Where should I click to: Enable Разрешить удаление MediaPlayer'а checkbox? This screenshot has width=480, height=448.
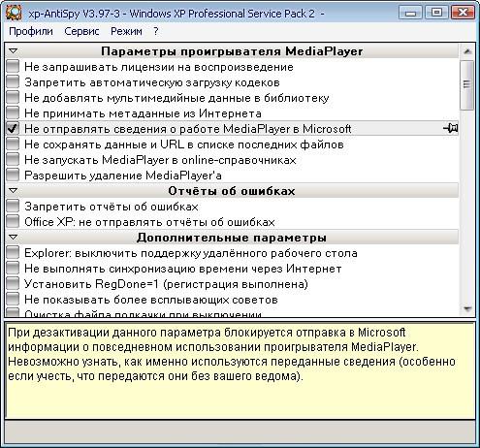13,176
